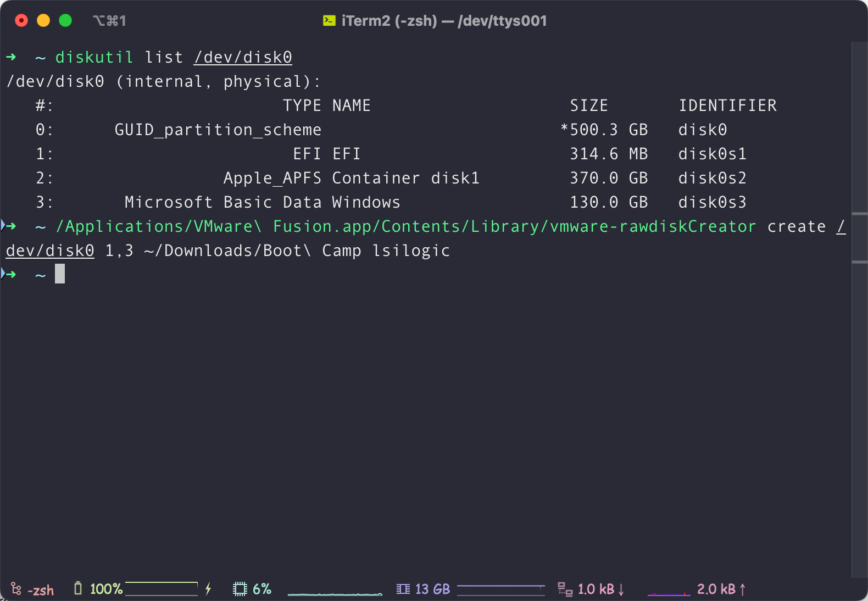Click the Microsoft Basic Data type entry
Image resolution: width=868 pixels, height=601 pixels.
pyautogui.click(x=223, y=202)
